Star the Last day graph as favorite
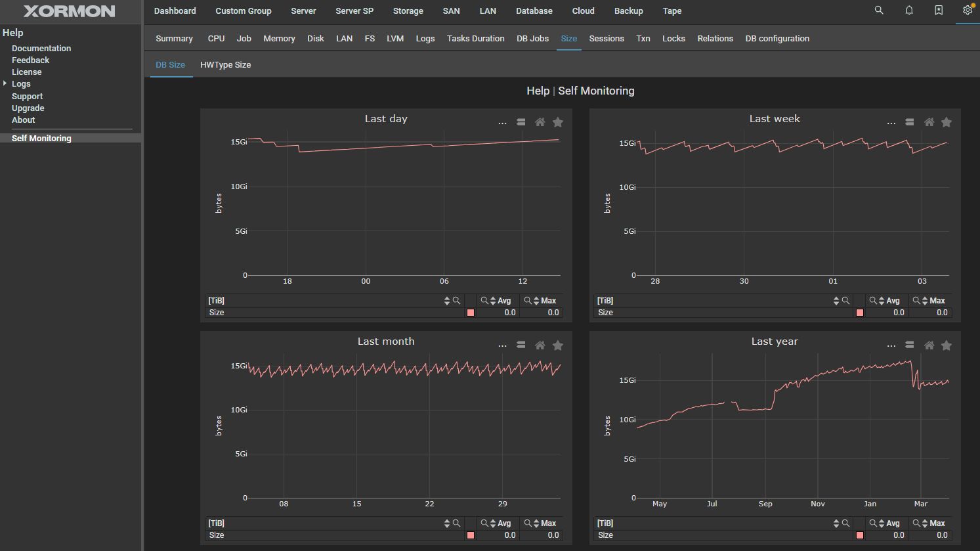The height and width of the screenshot is (551, 980). point(557,122)
